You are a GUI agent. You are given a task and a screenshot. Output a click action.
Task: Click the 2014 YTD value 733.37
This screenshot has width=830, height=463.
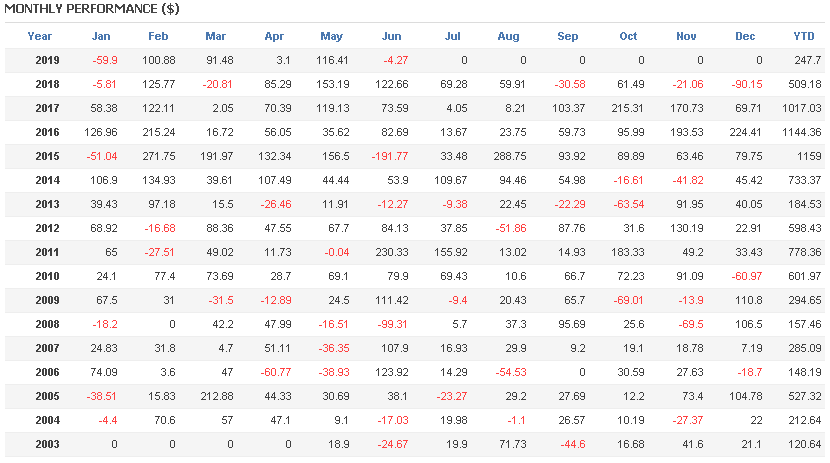pyautogui.click(x=805, y=180)
